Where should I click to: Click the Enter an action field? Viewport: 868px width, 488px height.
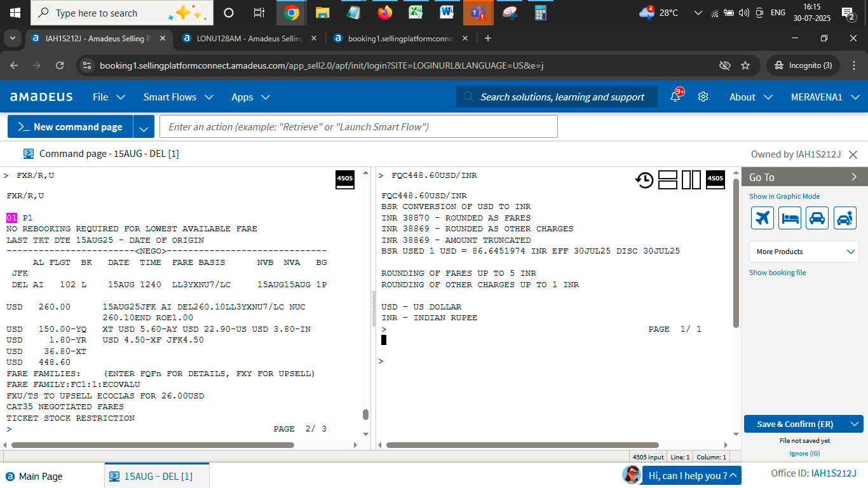[358, 127]
